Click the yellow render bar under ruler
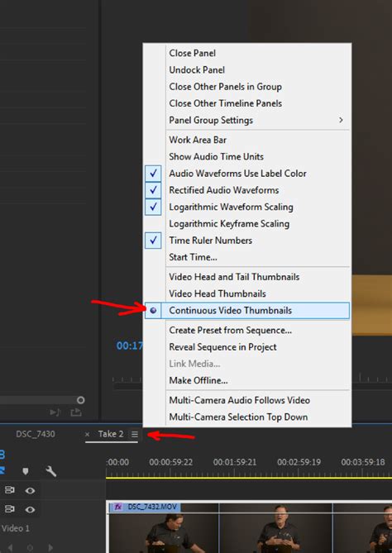392x553 pixels. [x=249, y=478]
